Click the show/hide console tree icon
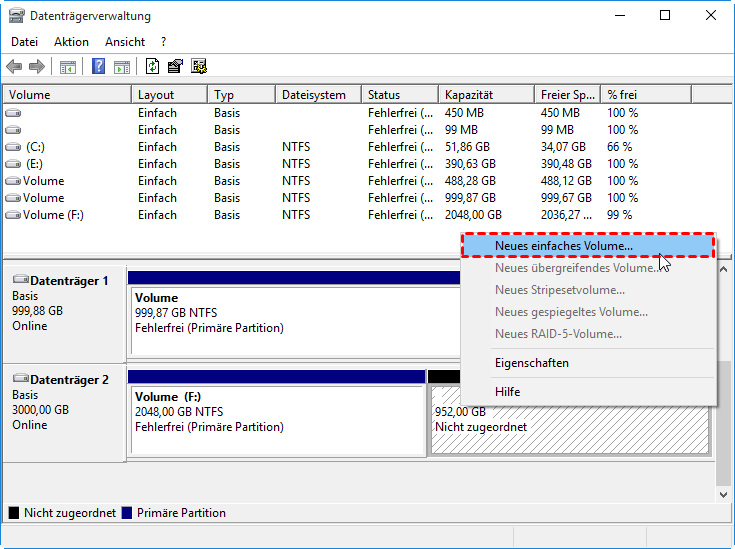The image size is (735, 549). point(68,67)
